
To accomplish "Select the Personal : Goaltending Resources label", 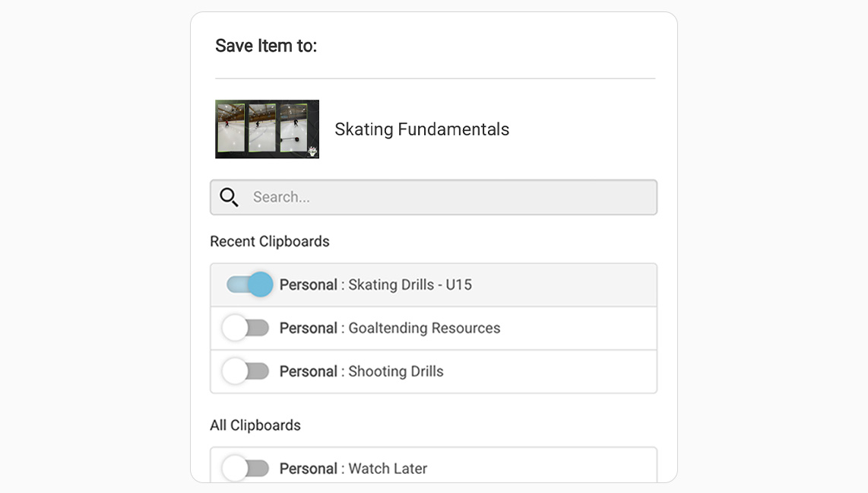I will (x=390, y=328).
